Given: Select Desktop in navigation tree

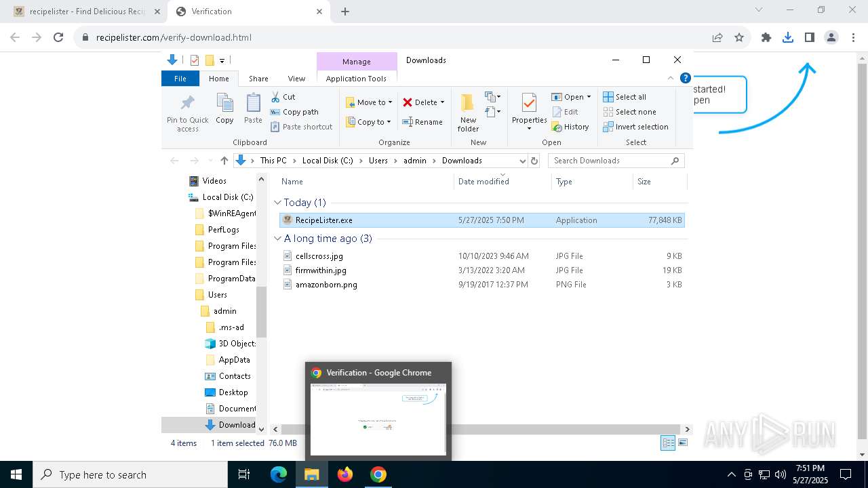Looking at the screenshot, I should point(233,392).
